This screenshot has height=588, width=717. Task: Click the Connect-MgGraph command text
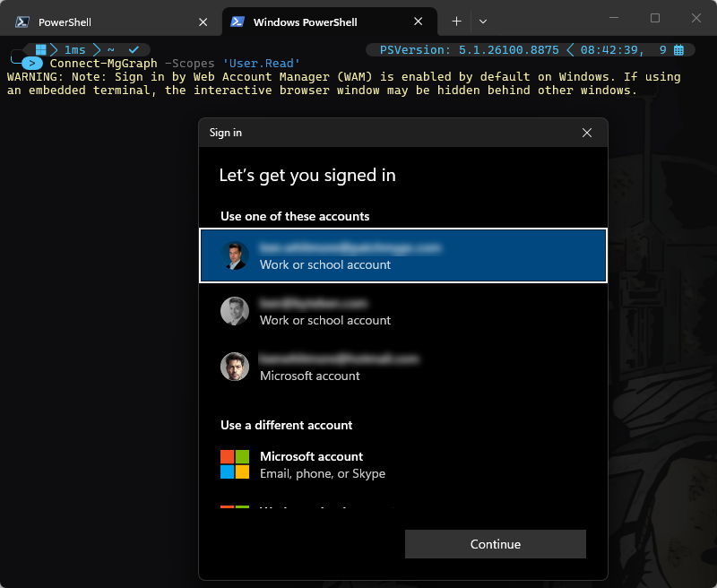click(x=103, y=63)
